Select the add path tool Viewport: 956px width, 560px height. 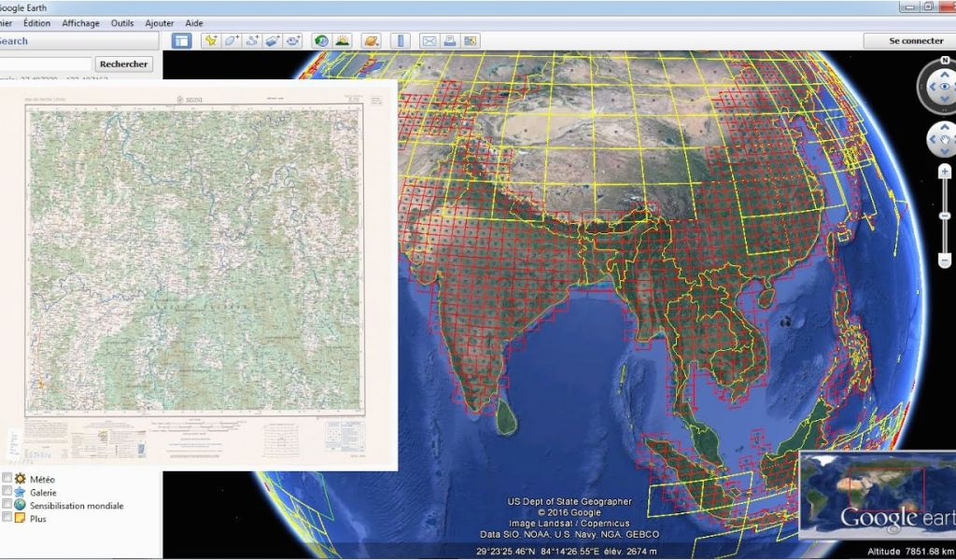click(x=252, y=41)
